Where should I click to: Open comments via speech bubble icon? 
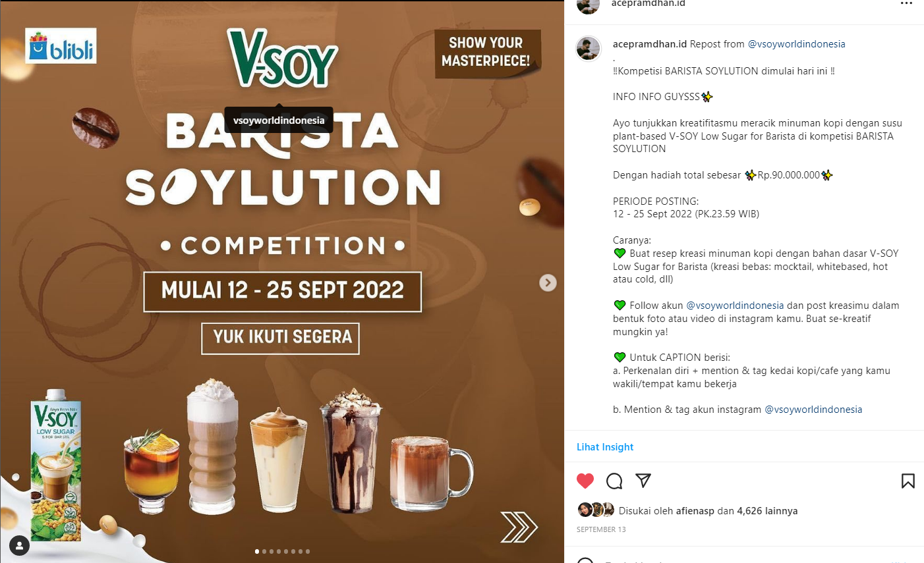coord(614,481)
